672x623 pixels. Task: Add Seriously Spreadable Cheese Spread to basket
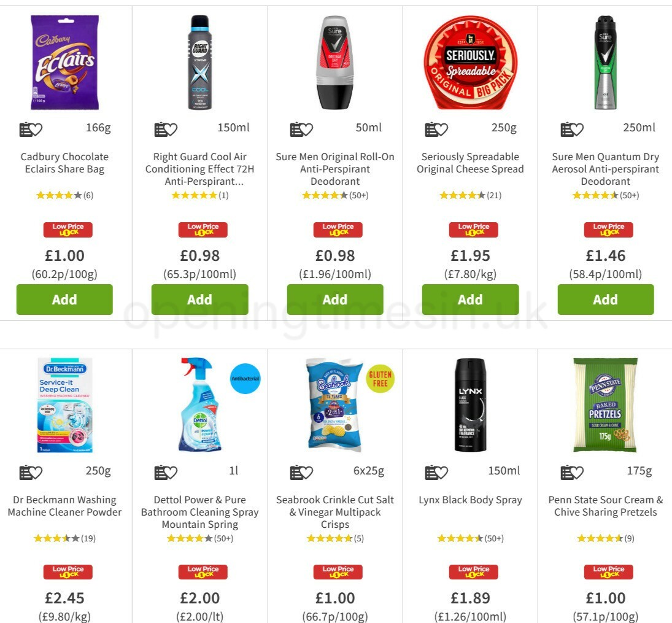pyautogui.click(x=470, y=300)
